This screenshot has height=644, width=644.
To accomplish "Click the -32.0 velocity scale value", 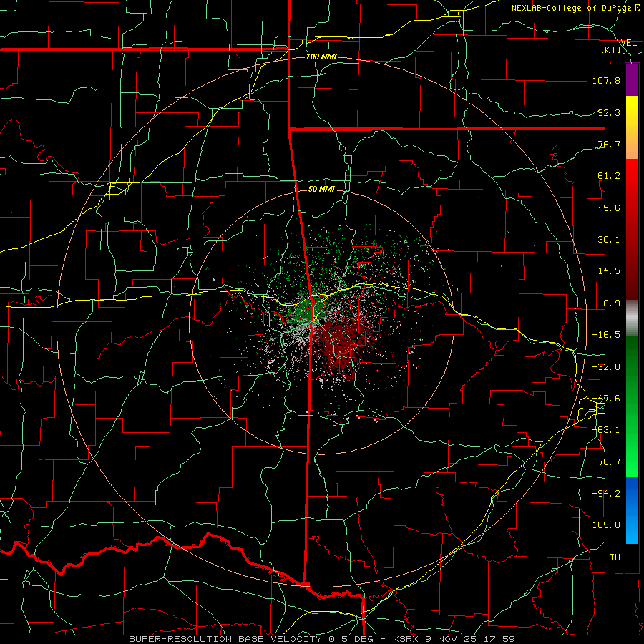I will pos(606,367).
